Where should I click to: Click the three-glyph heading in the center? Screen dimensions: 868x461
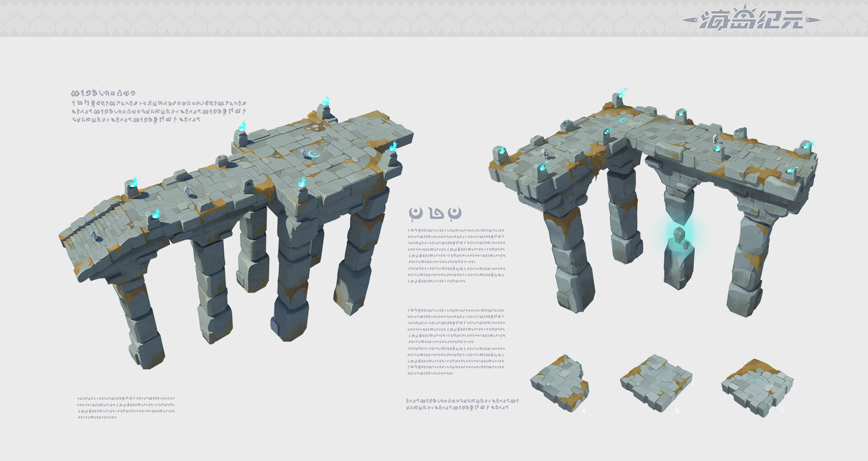coord(435,213)
